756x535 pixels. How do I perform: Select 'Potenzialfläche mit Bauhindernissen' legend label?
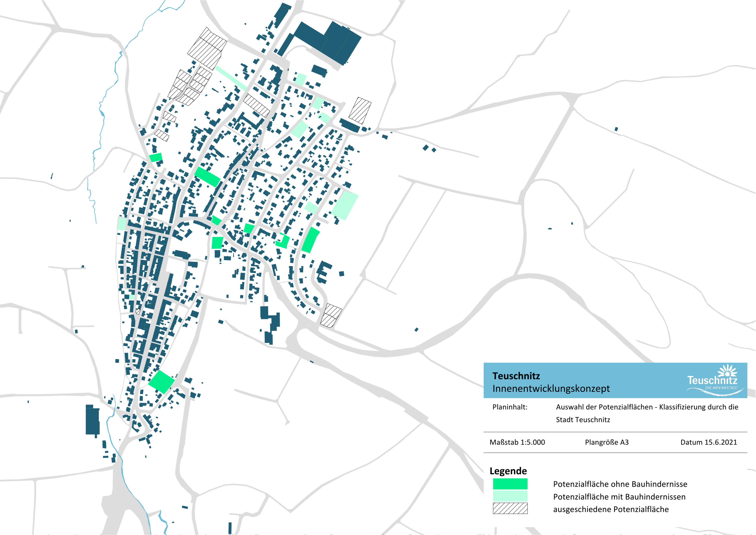point(619,496)
